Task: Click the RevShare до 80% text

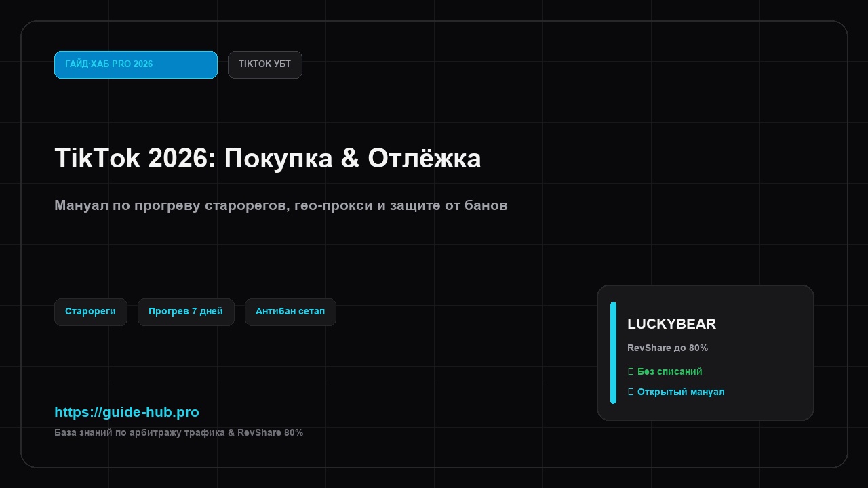Action: coord(667,348)
